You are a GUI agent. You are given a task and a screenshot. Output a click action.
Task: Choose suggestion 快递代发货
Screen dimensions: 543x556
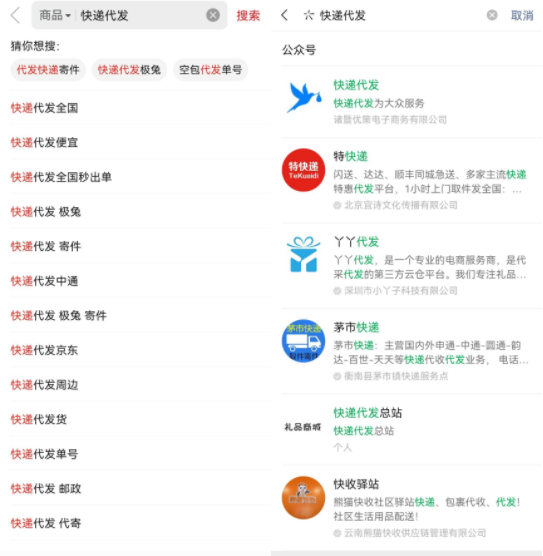[x=140, y=419]
